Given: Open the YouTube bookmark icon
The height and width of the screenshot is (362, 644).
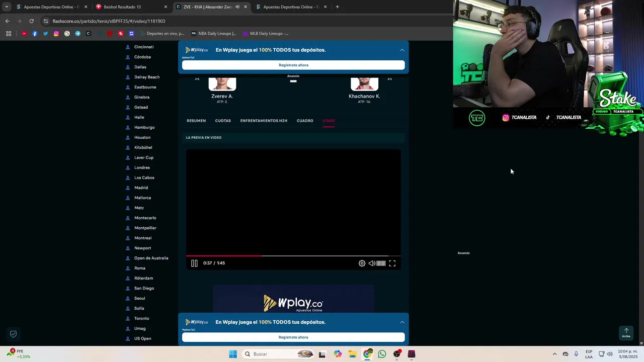Looking at the screenshot, I should 24,34.
